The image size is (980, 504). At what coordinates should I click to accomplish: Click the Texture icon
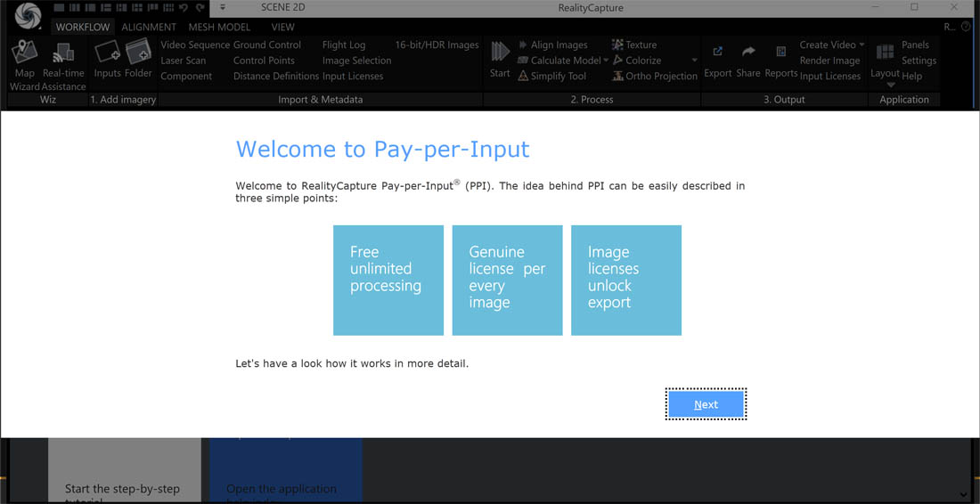pos(617,45)
